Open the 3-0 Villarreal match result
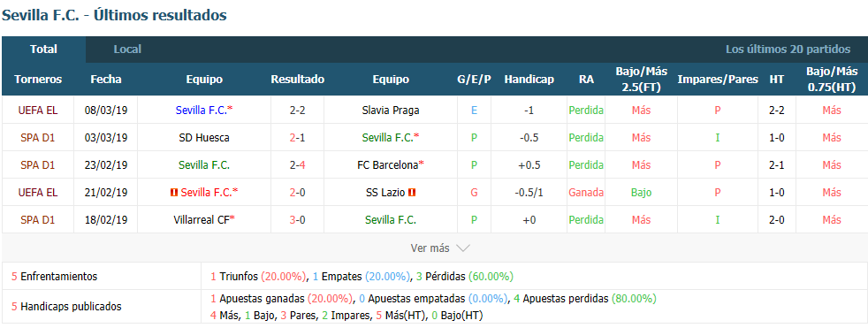Viewport: 868px width, 328px height. coord(297,220)
